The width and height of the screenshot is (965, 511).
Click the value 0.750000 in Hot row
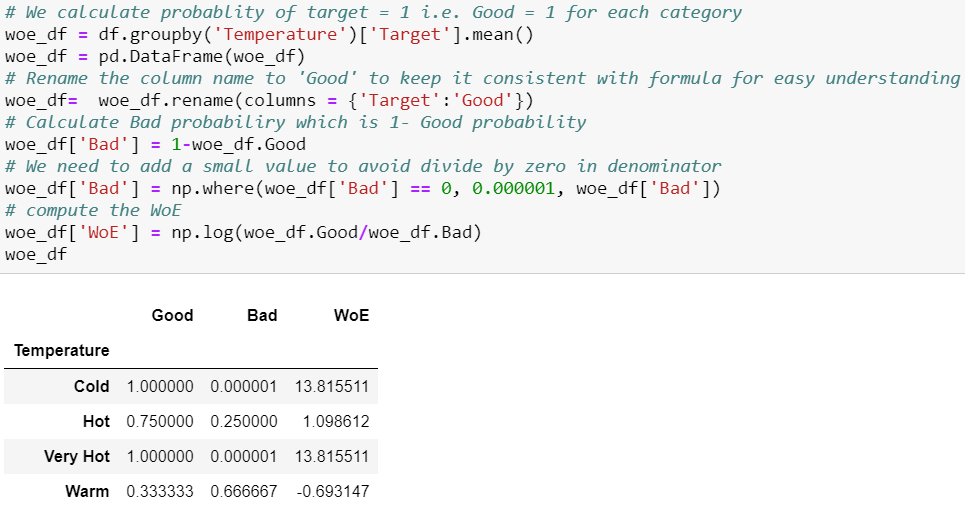160,421
